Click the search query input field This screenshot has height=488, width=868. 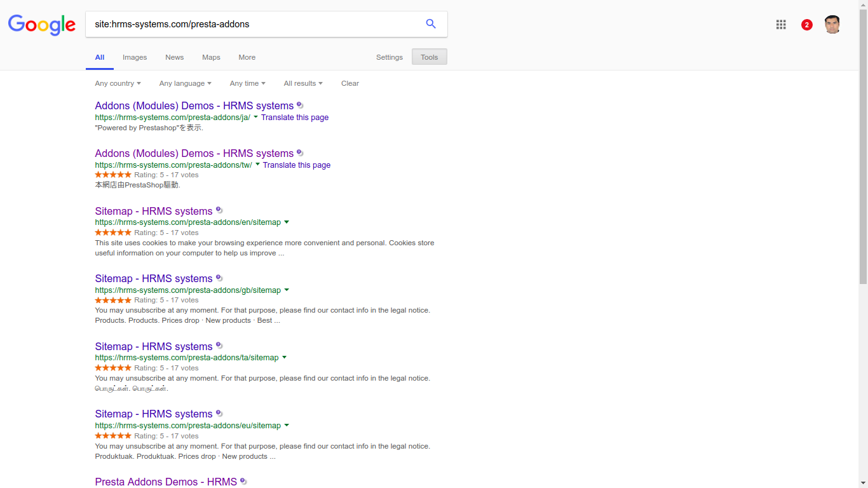pyautogui.click(x=254, y=24)
